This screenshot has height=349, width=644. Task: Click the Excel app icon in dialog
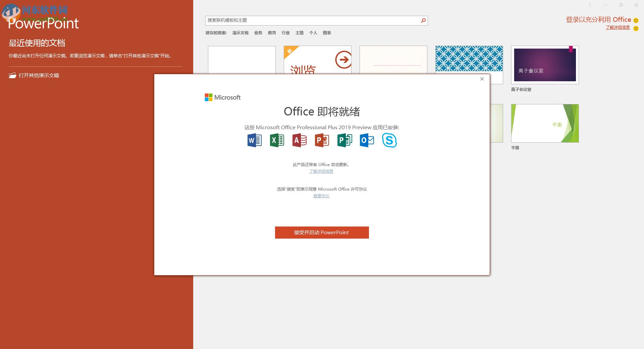coord(277,140)
